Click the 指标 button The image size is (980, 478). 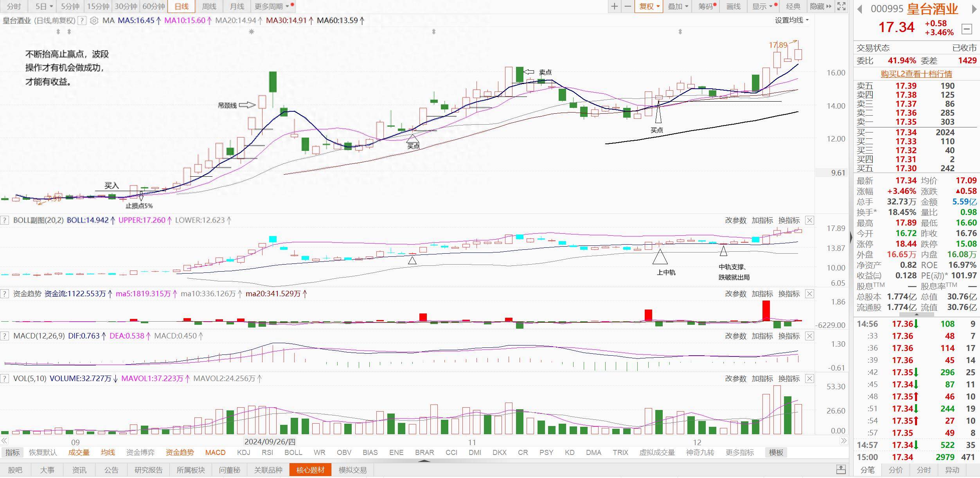coord(12,452)
